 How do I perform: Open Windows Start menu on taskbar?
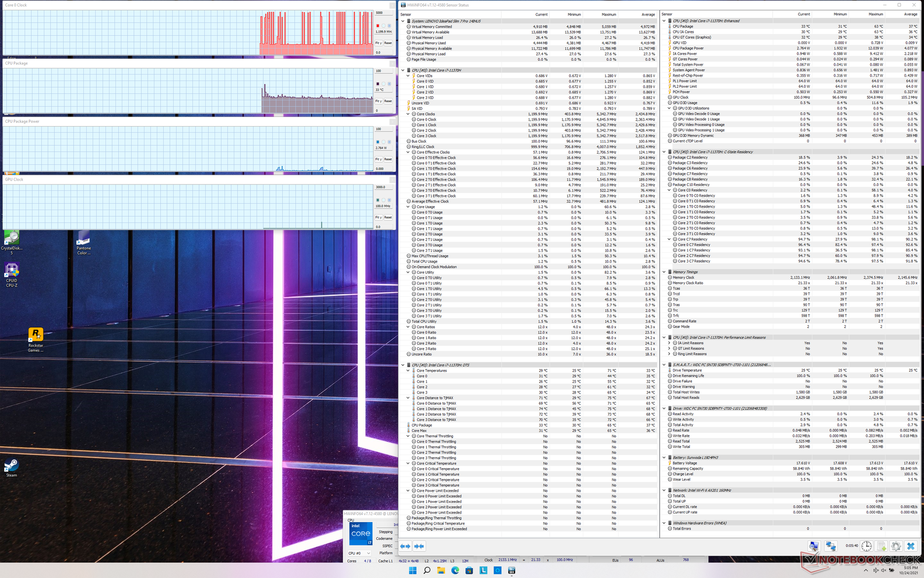tap(412, 570)
